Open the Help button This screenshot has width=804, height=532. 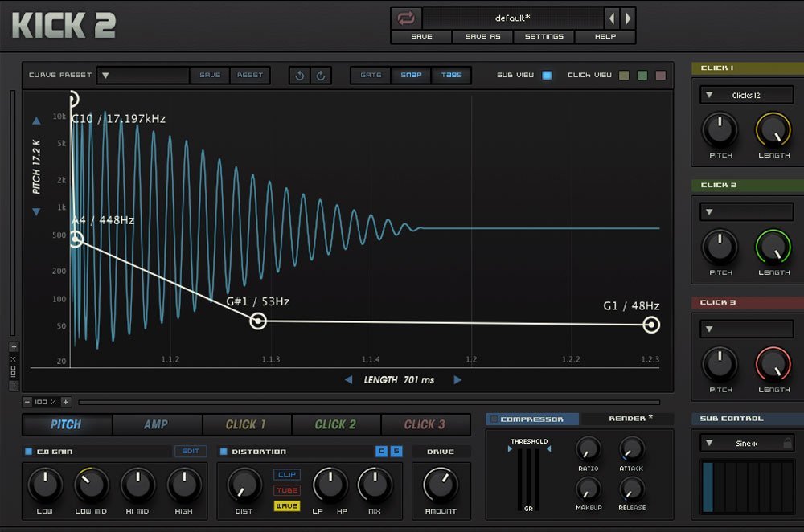coord(605,36)
